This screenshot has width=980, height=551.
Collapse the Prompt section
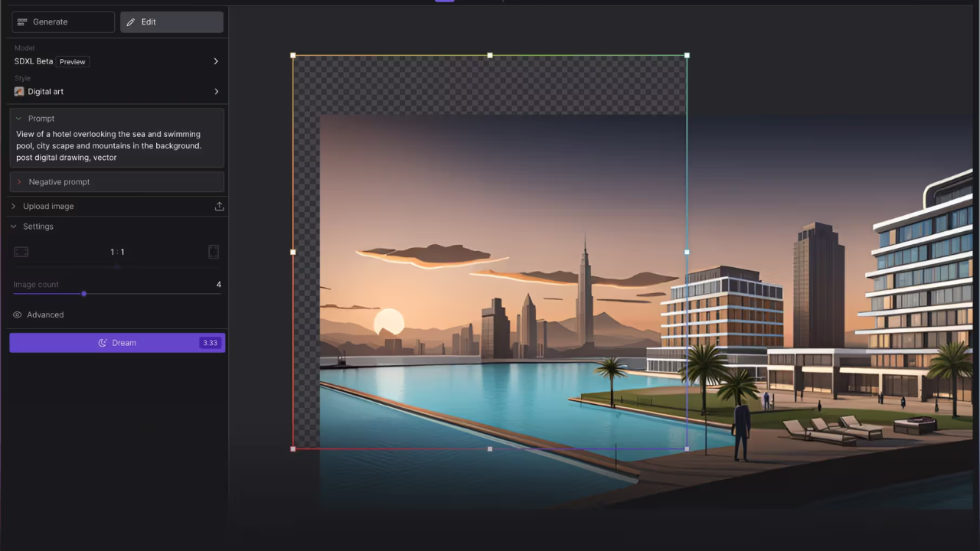coord(19,119)
